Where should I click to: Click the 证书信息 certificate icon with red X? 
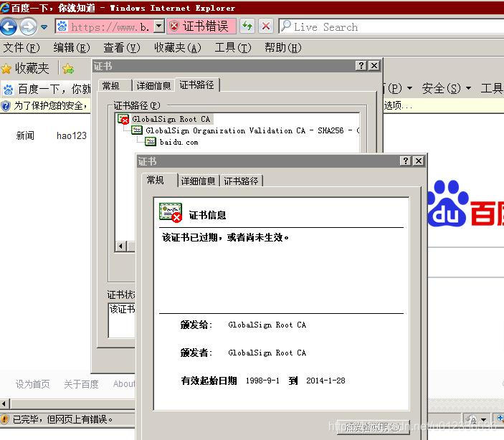(x=171, y=212)
